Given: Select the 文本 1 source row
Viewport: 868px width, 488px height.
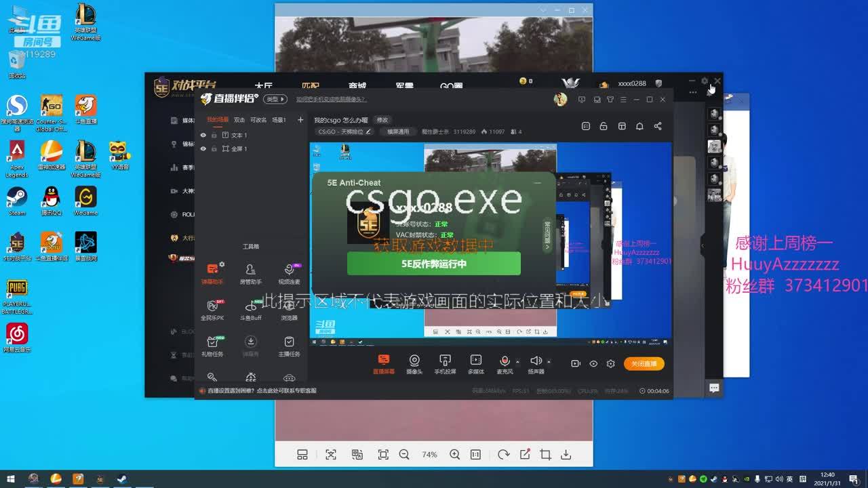Looking at the screenshot, I should pyautogui.click(x=251, y=136).
